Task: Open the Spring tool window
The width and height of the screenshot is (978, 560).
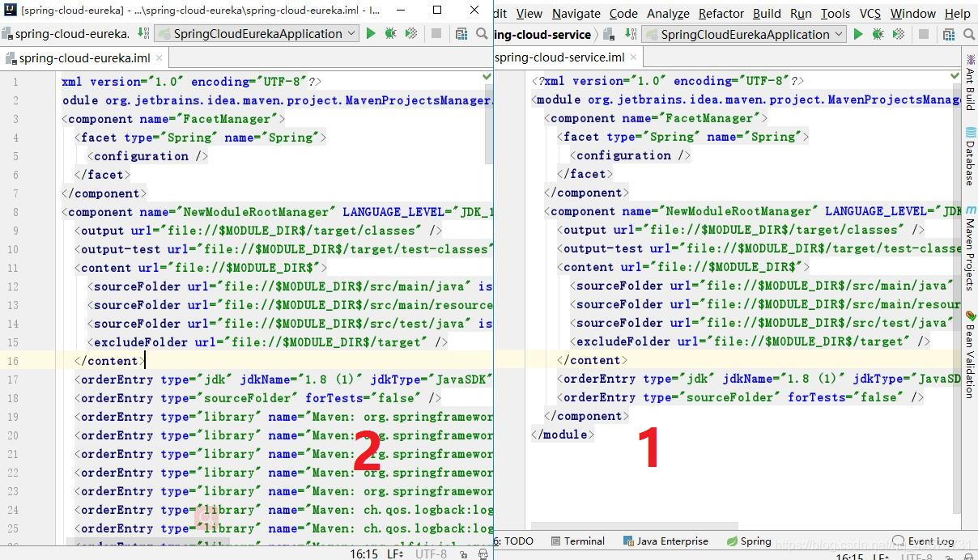Action: 749,541
